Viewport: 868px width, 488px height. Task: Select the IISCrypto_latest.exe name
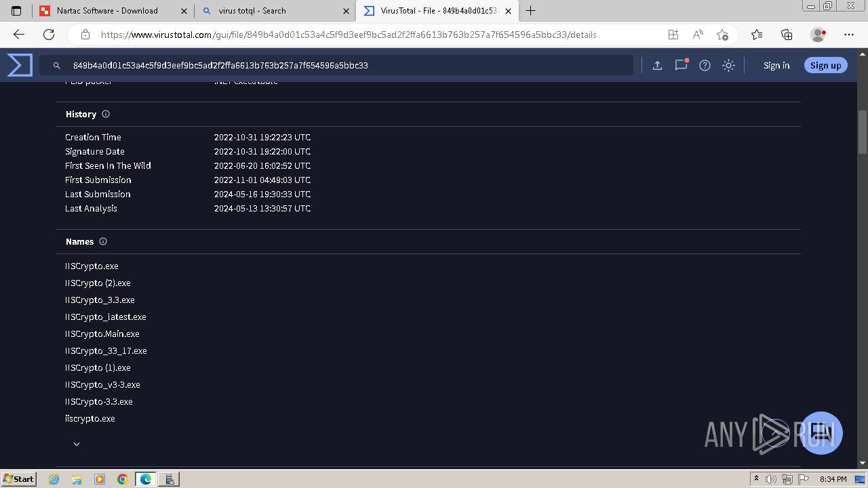(106, 317)
